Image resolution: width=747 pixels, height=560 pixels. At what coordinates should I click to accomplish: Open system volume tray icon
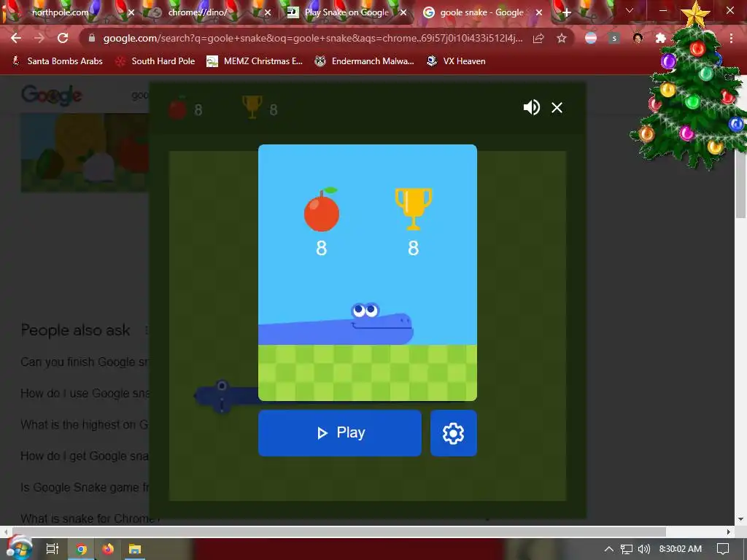click(x=643, y=549)
